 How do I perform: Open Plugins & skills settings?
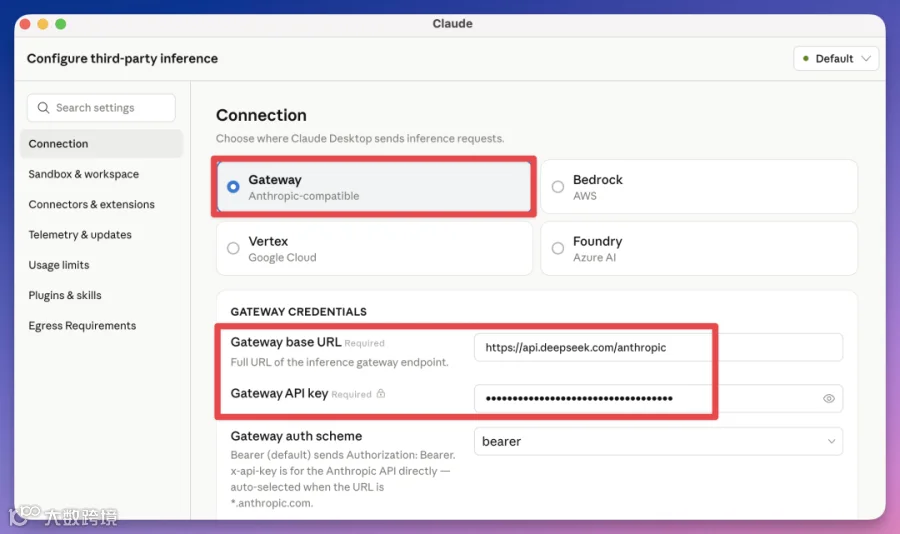65,295
